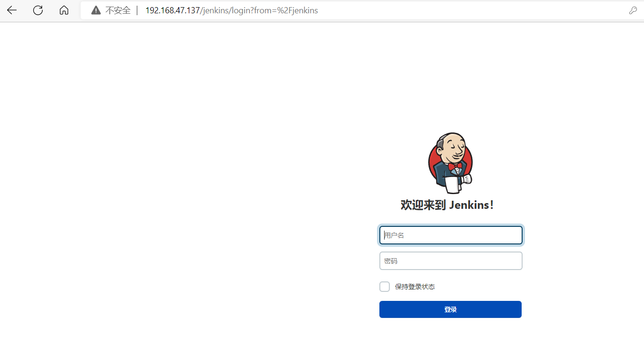This screenshot has width=644, height=364.
Task: Focus the 用户名 username field
Action: (x=451, y=235)
